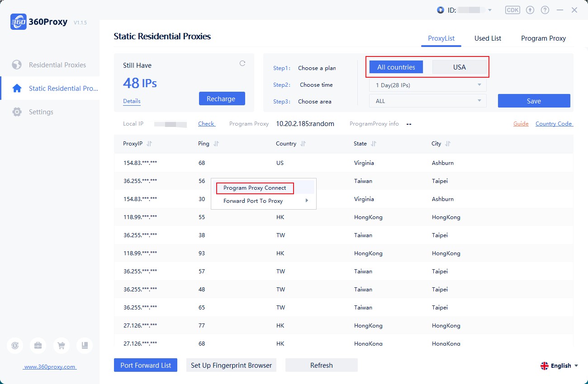Image resolution: width=588 pixels, height=384 pixels.
Task: Click the 360Proxy logo icon
Action: click(18, 22)
